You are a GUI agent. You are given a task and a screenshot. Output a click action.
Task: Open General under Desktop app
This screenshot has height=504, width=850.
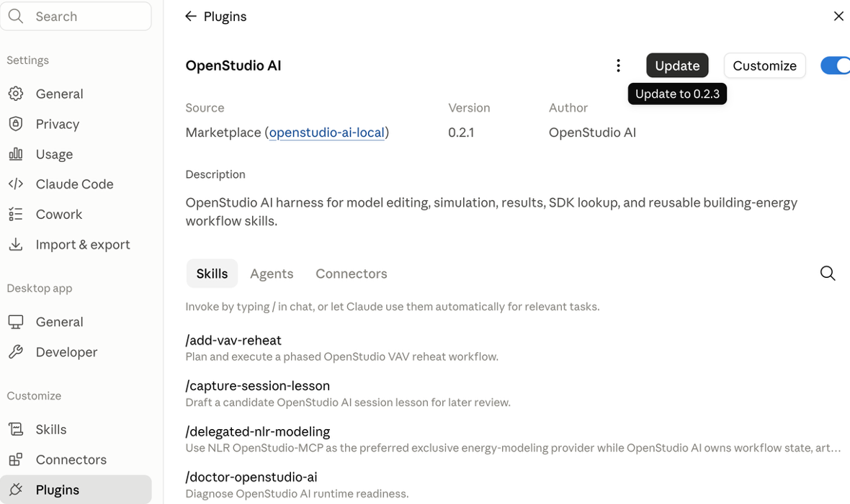(76, 322)
